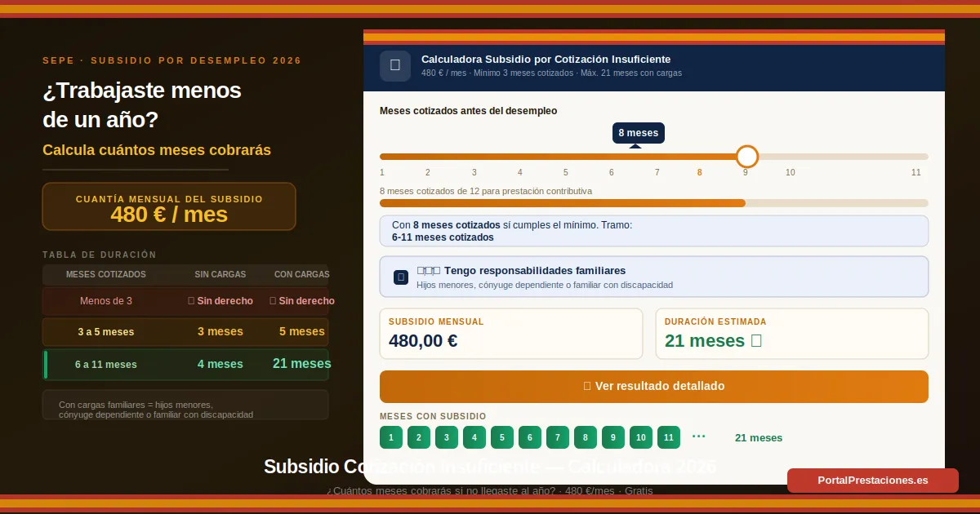The height and width of the screenshot is (514, 980).
Task: Select '3 a 5 meses' table row
Action: point(185,332)
